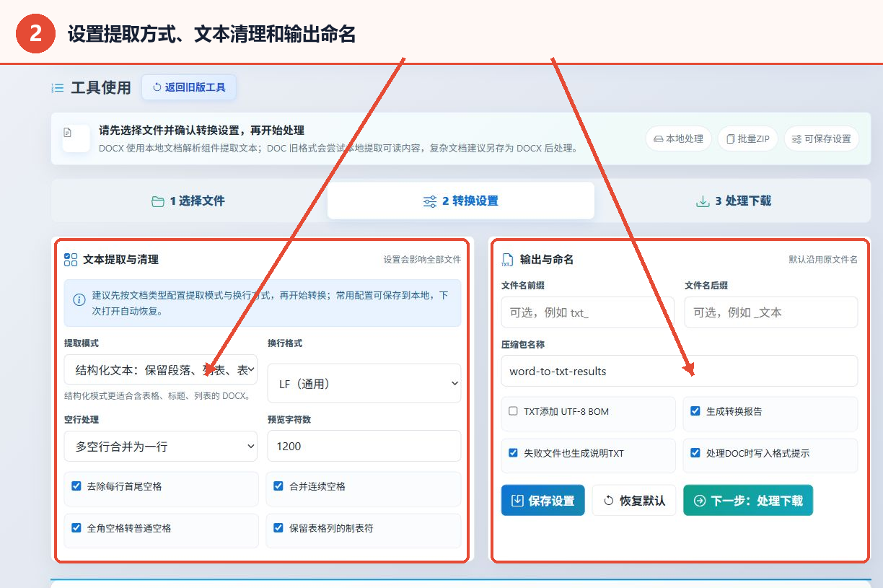Toggle 生成转换报告 checkbox
Viewport: 883px width, 588px height.
coord(695,411)
